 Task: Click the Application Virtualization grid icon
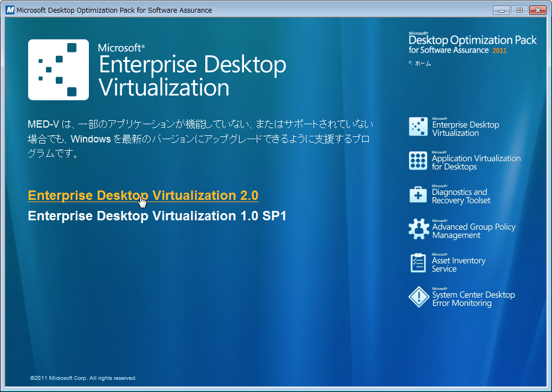[x=418, y=161]
